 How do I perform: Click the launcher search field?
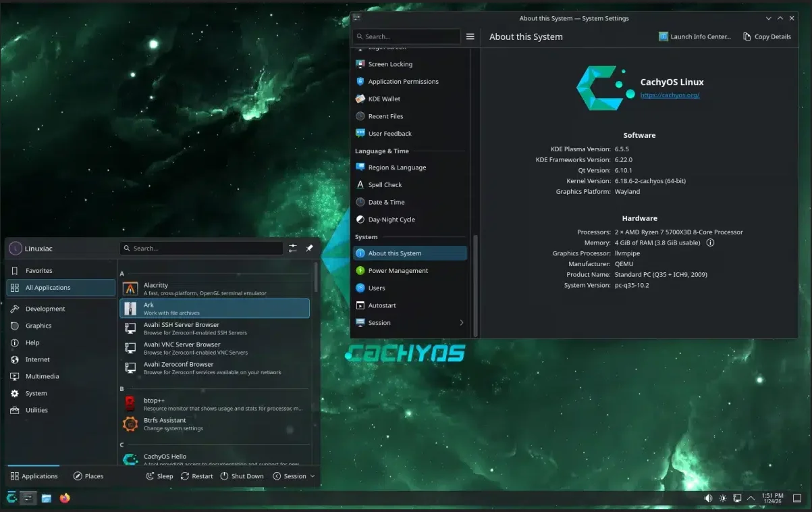click(x=201, y=248)
